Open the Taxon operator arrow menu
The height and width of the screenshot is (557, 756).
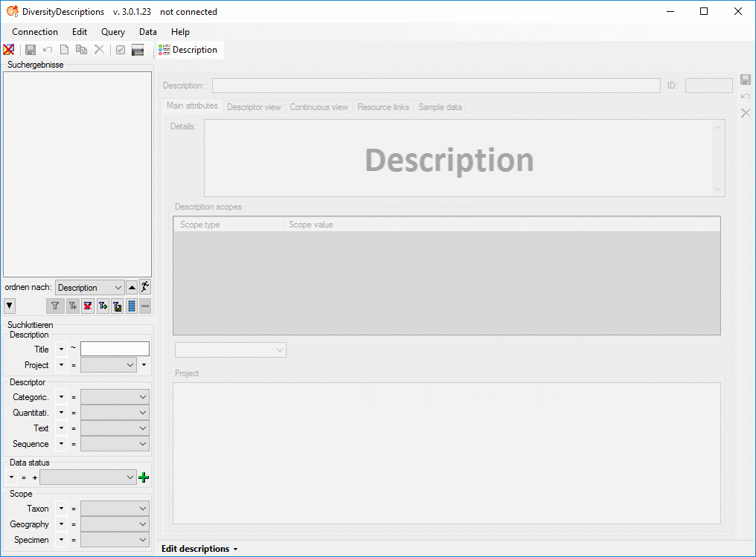(x=61, y=509)
